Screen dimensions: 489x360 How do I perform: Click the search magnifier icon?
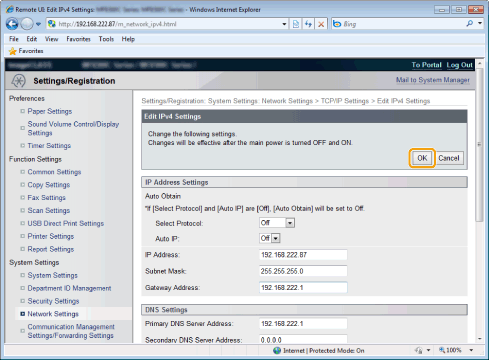[x=470, y=23]
